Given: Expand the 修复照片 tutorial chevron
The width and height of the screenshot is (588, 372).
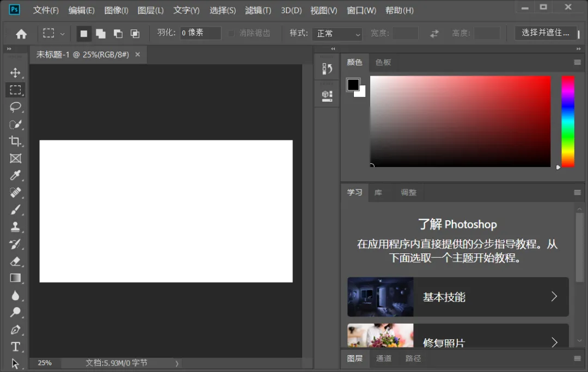Looking at the screenshot, I should (554, 342).
